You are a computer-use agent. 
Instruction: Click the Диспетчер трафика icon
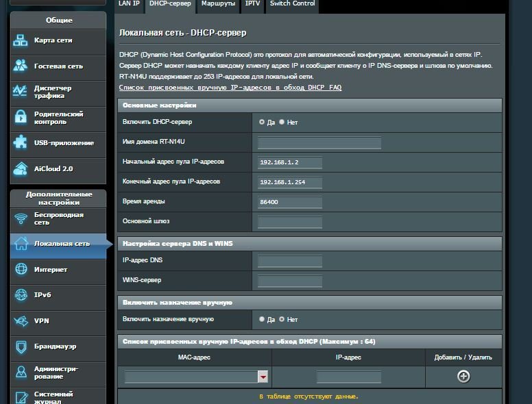coord(21,92)
